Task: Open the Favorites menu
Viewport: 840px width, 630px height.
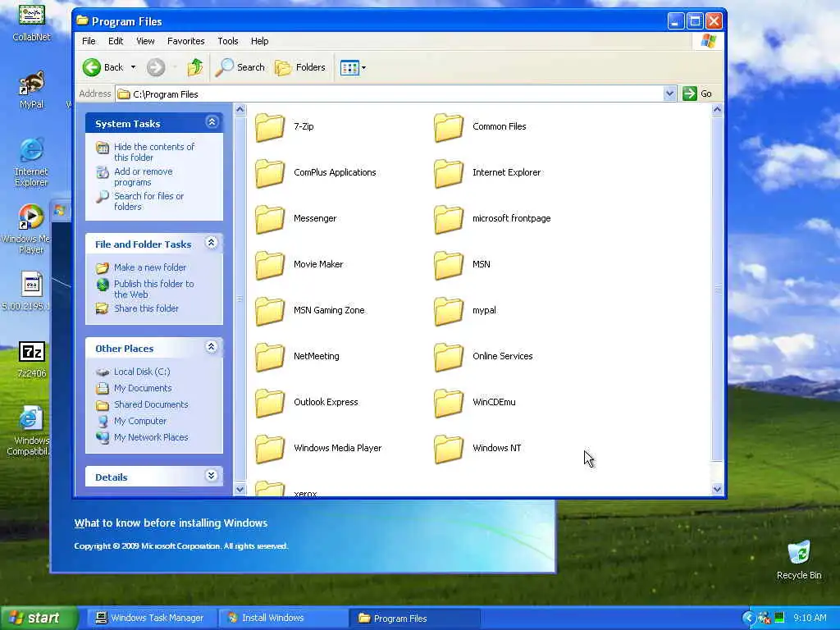Action: pos(186,41)
